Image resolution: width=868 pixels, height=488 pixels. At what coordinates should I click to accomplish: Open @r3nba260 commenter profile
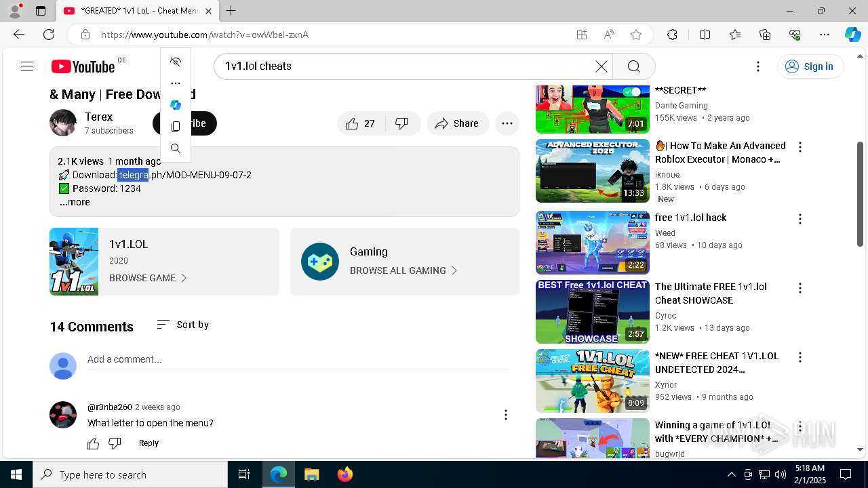coord(110,407)
